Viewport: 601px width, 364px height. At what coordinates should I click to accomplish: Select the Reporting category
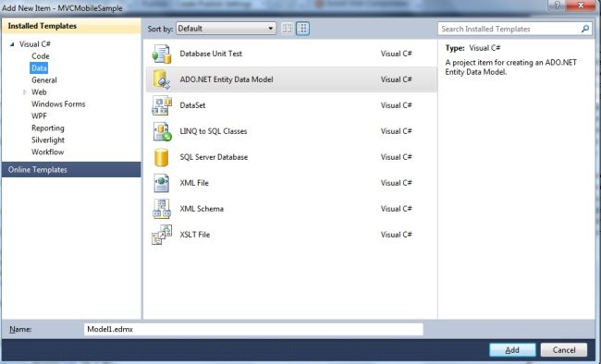47,128
